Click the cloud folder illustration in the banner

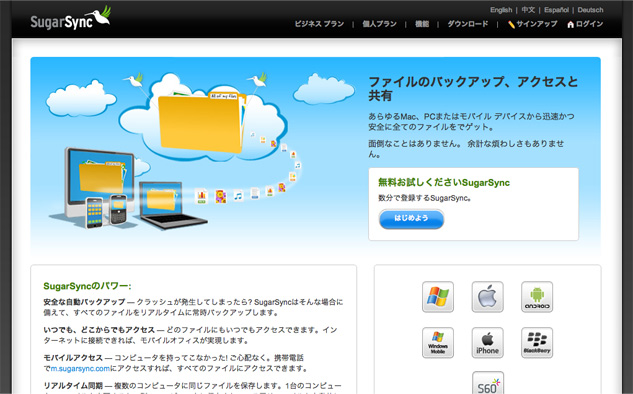(202, 117)
